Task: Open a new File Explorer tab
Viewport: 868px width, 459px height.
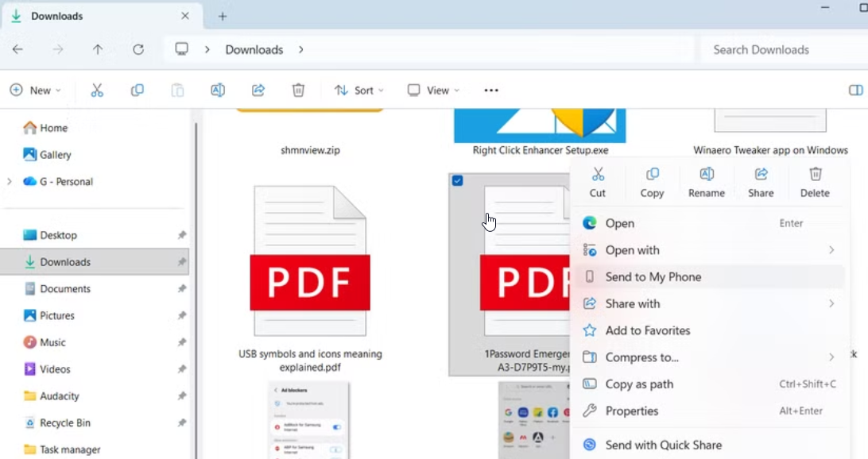Action: [223, 16]
